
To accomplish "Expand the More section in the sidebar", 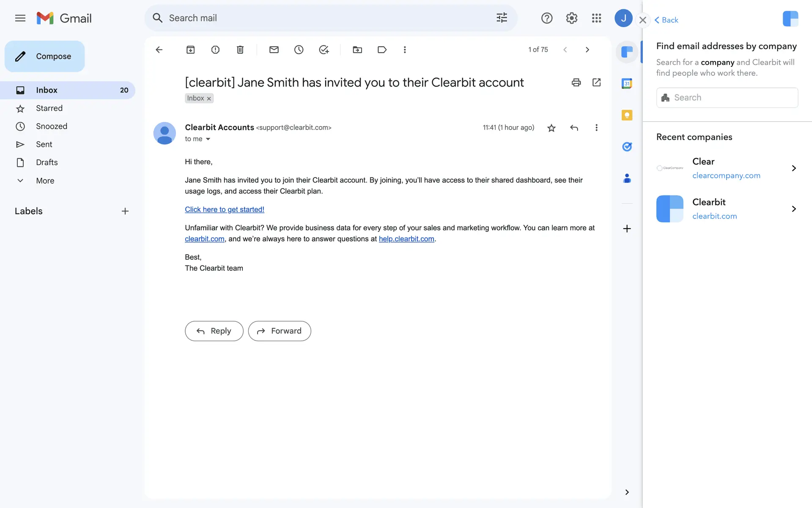I will [x=45, y=181].
